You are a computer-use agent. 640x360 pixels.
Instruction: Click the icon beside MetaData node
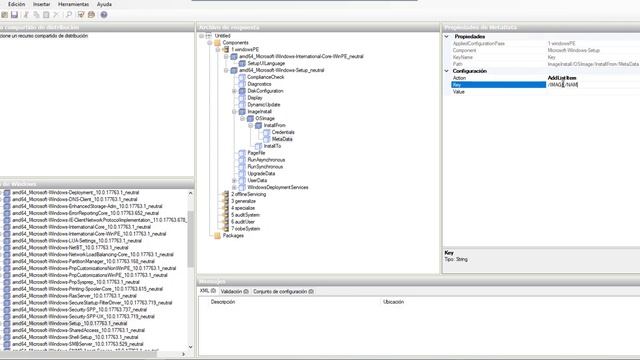267,139
